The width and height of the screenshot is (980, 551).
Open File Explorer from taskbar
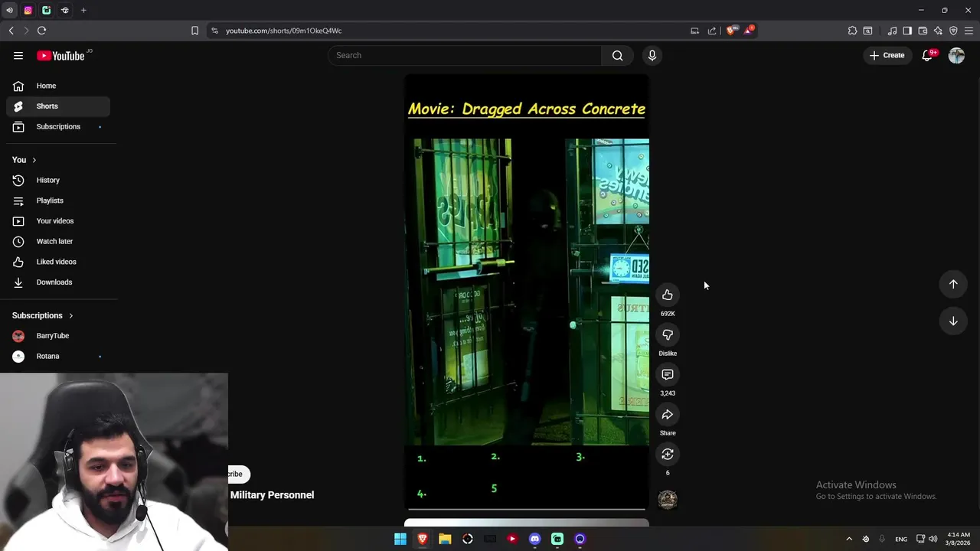pyautogui.click(x=445, y=539)
